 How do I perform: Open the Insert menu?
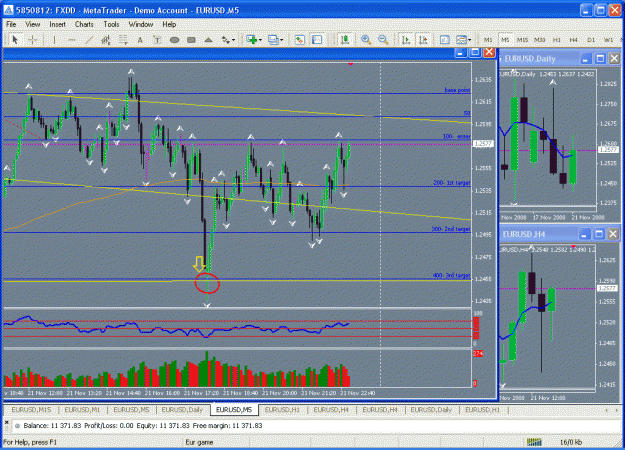57,24
